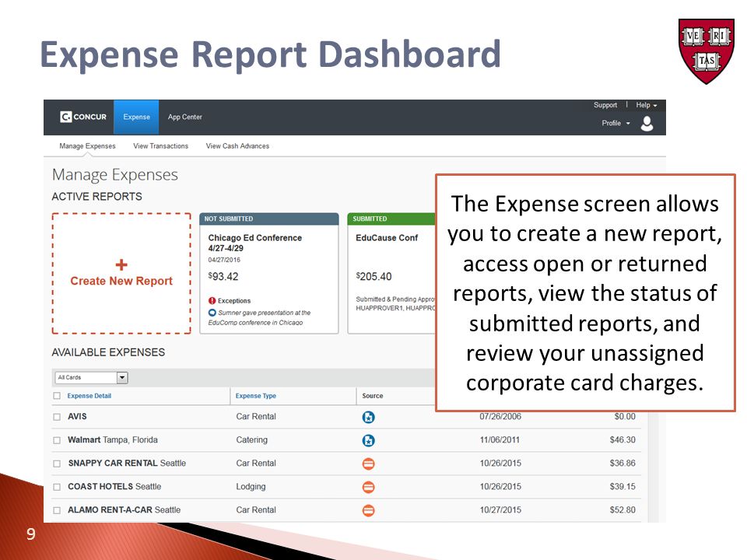Click the $93.42 report amount
Image resolution: width=747 pixels, height=560 pixels.
coord(223,276)
